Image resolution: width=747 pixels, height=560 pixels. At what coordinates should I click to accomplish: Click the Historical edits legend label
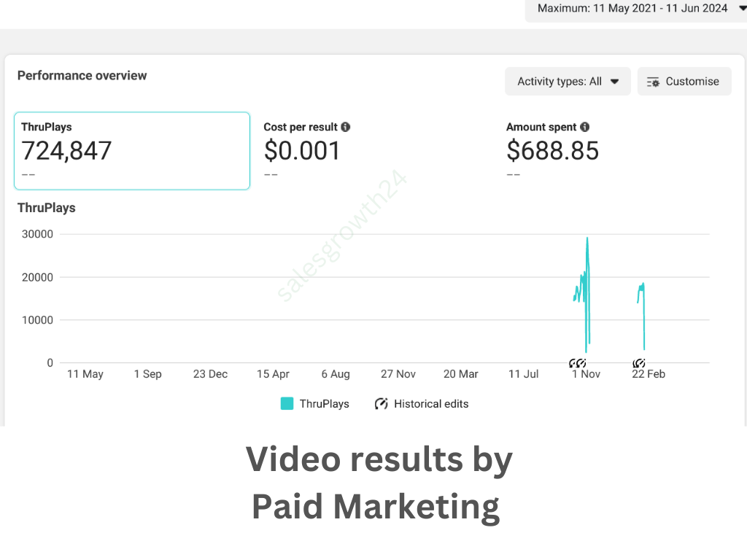[x=431, y=404]
